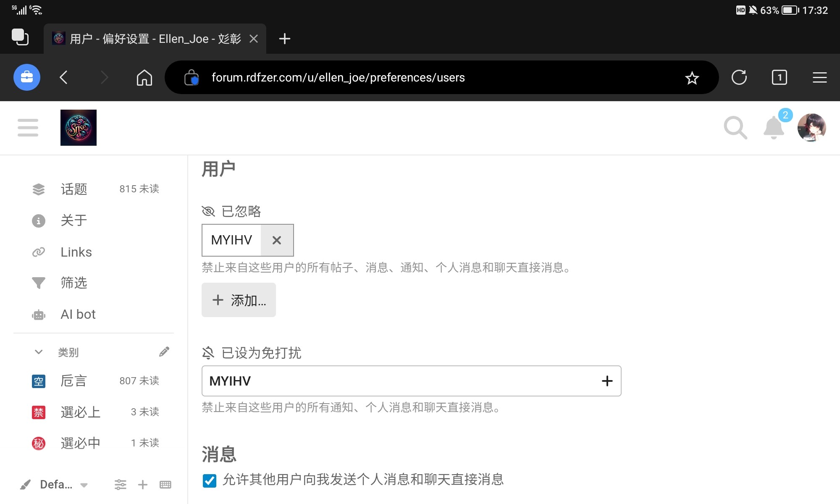Click the 添加 button to ignore a user
840x504 pixels.
pyautogui.click(x=239, y=300)
